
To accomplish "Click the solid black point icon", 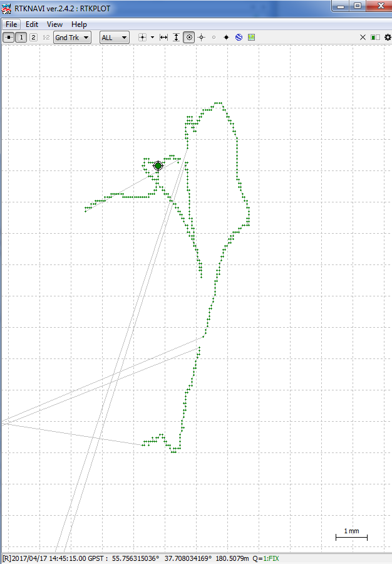I will tap(226, 38).
